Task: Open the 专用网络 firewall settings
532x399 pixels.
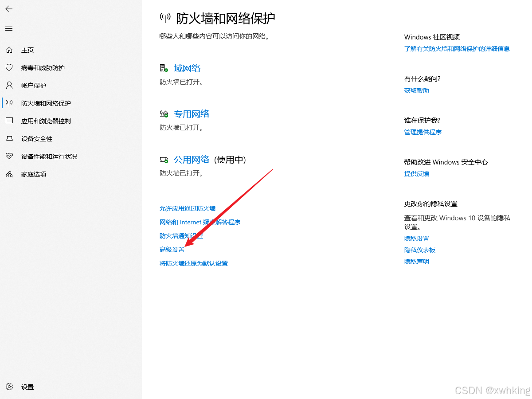Action: pos(191,114)
